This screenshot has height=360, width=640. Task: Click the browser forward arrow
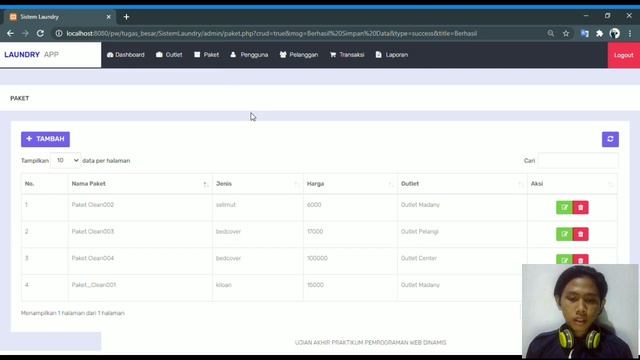pos(25,33)
